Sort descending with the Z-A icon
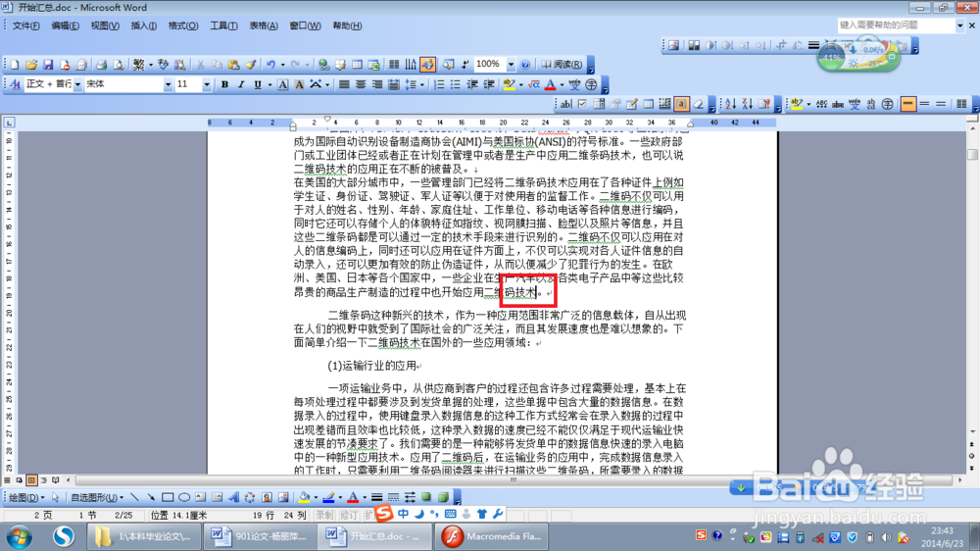This screenshot has height=551, width=980. click(x=747, y=105)
